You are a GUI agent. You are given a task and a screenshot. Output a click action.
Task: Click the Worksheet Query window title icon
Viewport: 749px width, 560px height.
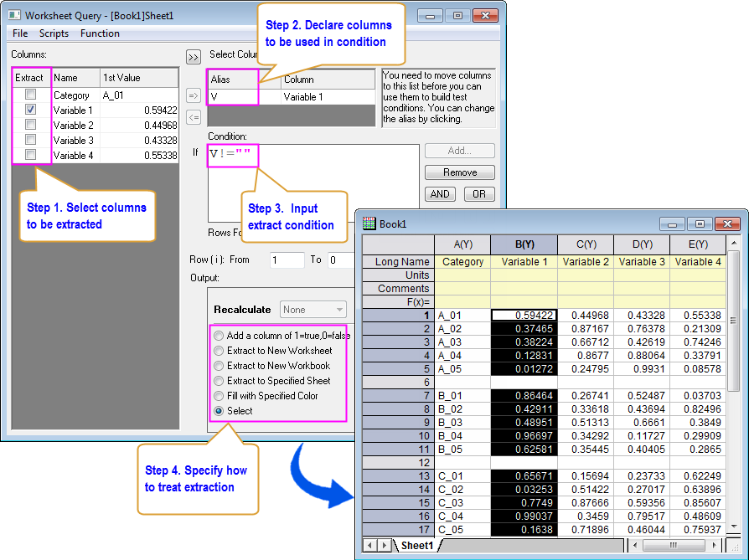coord(14,15)
